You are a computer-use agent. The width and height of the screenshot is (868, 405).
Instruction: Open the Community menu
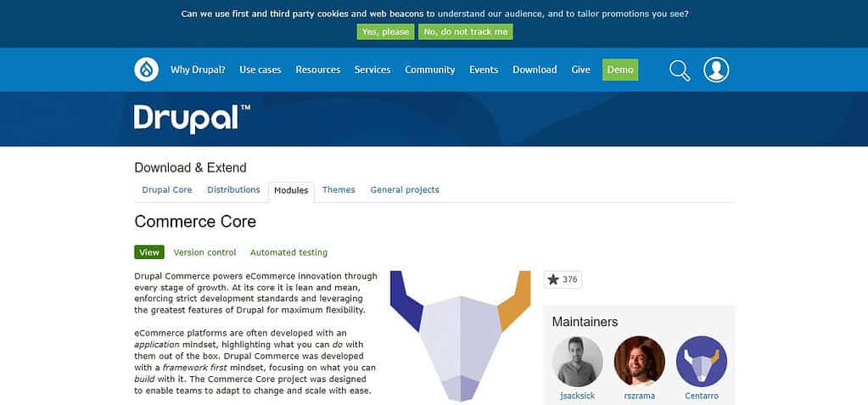(430, 70)
